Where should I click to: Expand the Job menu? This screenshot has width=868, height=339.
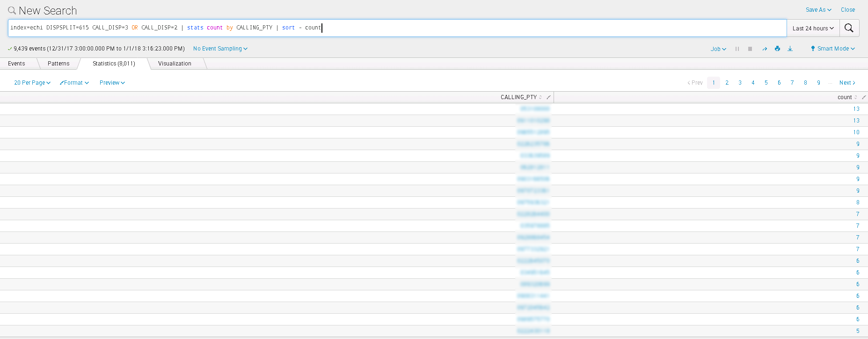click(x=718, y=49)
